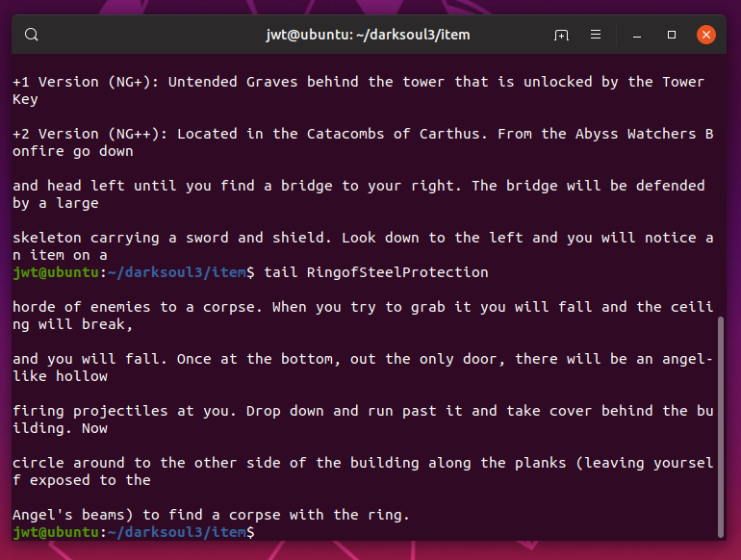
Task: Click the wrapped text 'n item on a'
Action: [60, 255]
